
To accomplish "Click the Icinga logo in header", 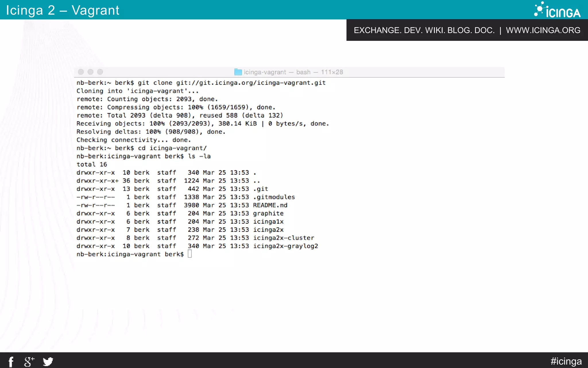I will [557, 10].
